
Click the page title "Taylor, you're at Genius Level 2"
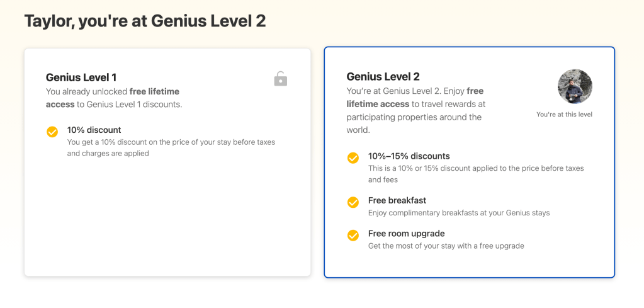pyautogui.click(x=145, y=21)
